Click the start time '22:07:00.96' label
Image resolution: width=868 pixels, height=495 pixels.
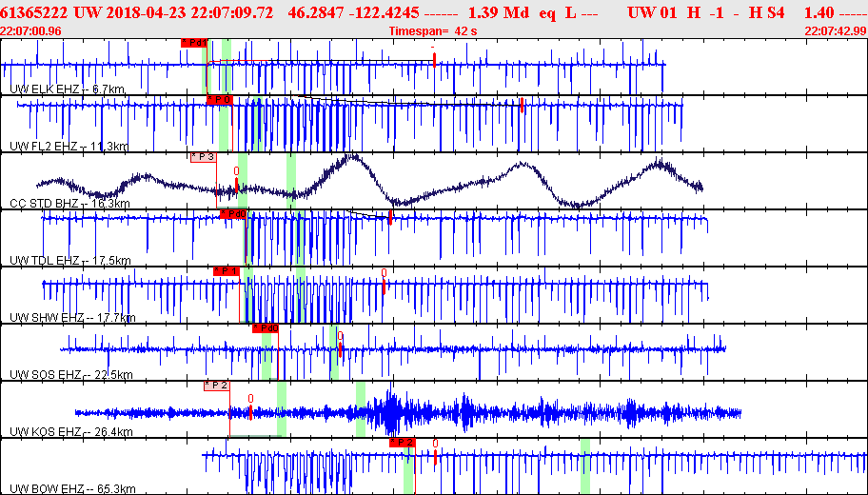tap(31, 31)
